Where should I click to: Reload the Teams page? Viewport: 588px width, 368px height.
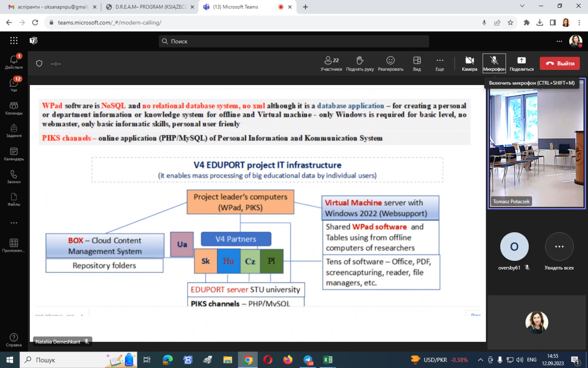(35, 23)
